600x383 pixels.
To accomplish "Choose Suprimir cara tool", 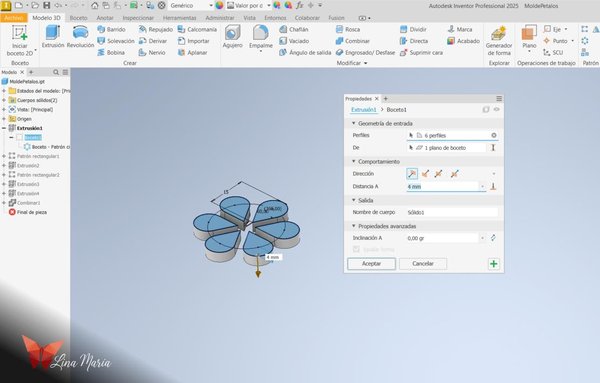I will tap(421, 52).
